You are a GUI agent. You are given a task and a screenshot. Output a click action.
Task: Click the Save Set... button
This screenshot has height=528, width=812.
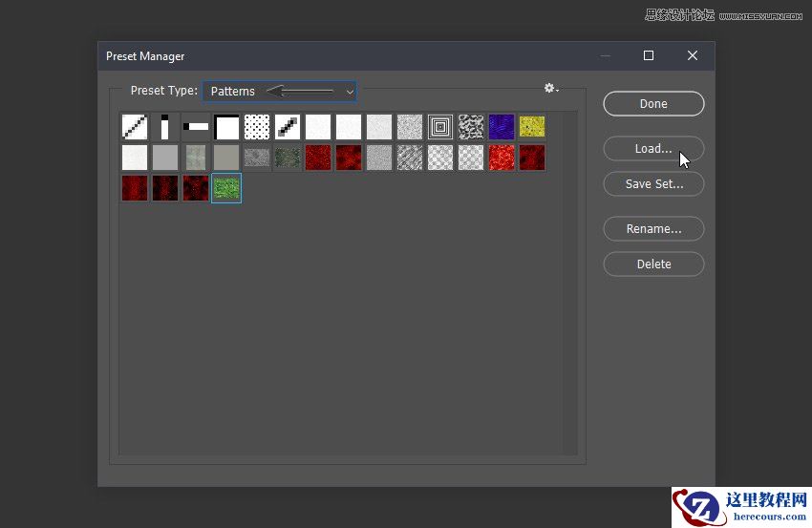tap(653, 183)
